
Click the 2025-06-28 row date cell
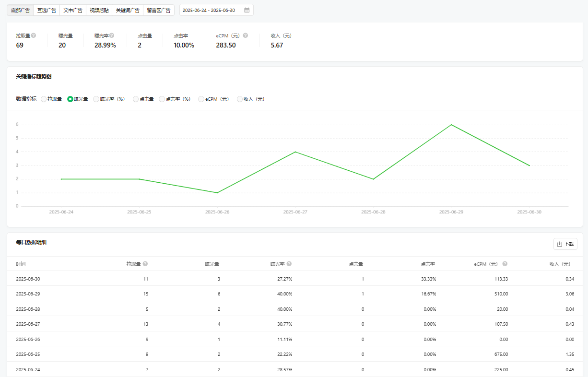[x=28, y=309]
